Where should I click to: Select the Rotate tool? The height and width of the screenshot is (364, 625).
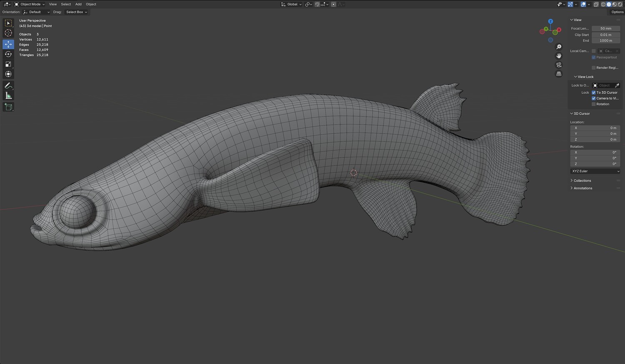click(x=8, y=54)
